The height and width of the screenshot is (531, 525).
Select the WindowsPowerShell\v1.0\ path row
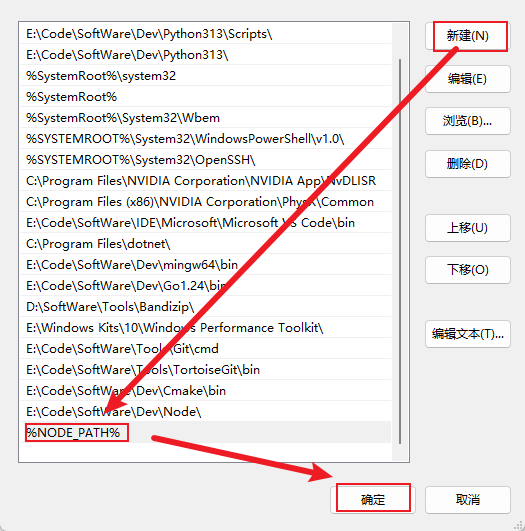pyautogui.click(x=206, y=139)
